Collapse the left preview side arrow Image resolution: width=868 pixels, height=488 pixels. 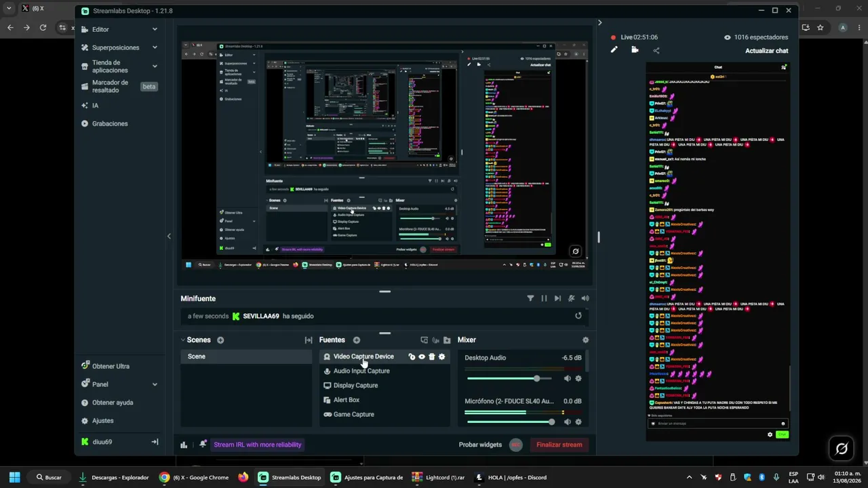(x=169, y=236)
